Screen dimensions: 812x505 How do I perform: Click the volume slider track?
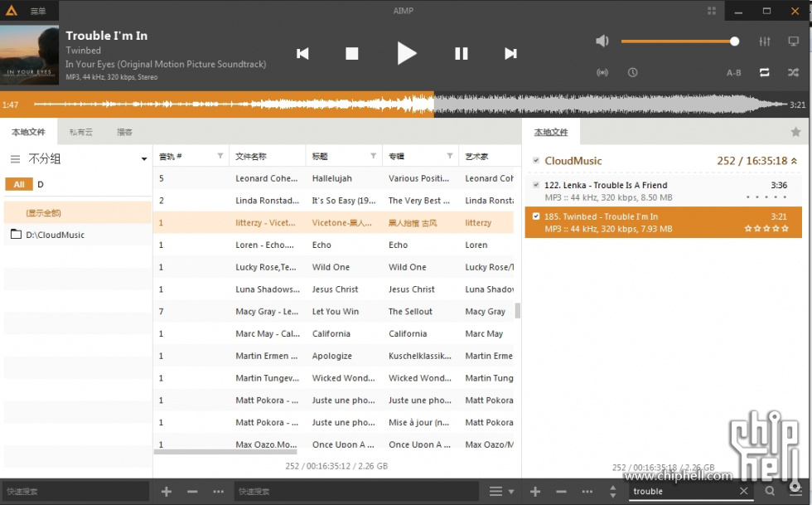(x=680, y=41)
